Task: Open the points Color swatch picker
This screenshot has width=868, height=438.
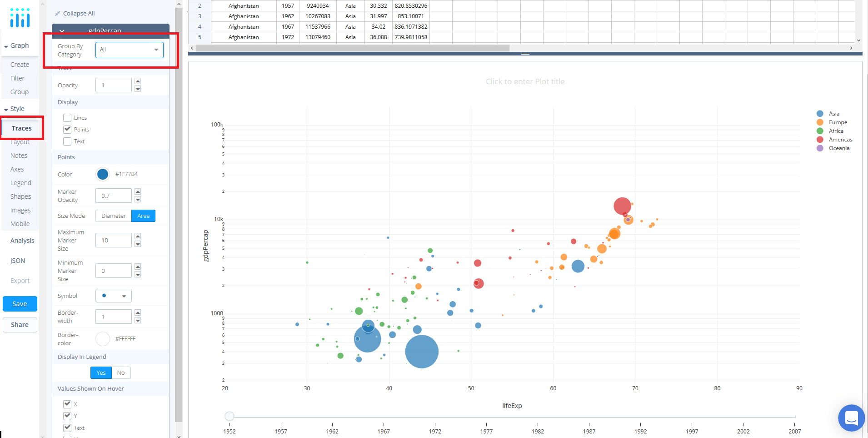Action: pos(103,174)
